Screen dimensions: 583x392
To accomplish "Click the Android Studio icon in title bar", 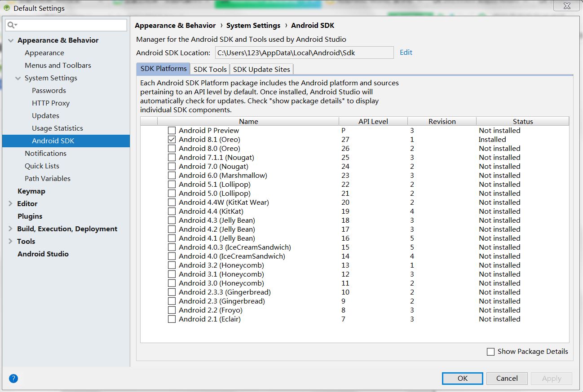I will (7, 8).
